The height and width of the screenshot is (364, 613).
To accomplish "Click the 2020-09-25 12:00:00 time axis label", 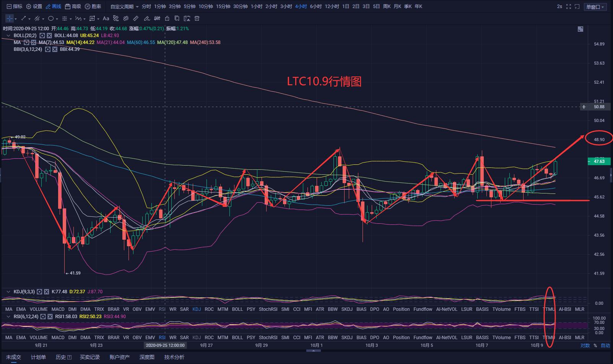I will click(165, 345).
